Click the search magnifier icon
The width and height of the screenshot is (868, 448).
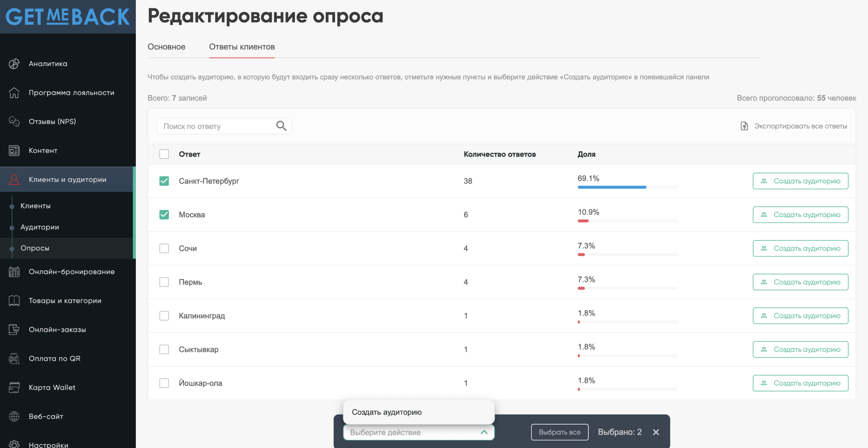281,126
